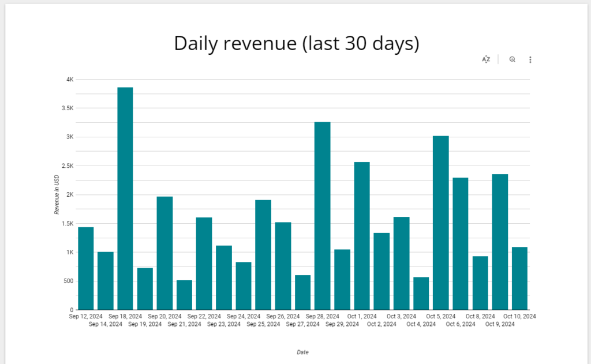Viewport: 591px width, 364px height.
Task: Select the Sep 12, 2024 bar
Action: point(86,268)
